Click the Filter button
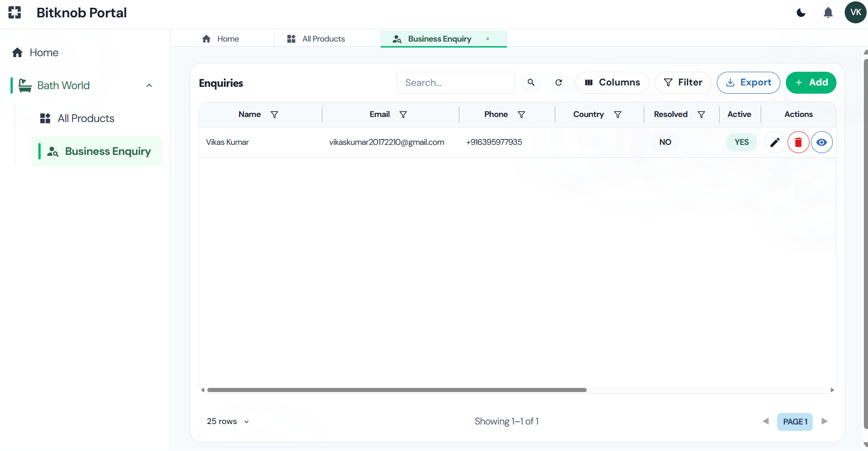This screenshot has width=868, height=451. pos(683,83)
